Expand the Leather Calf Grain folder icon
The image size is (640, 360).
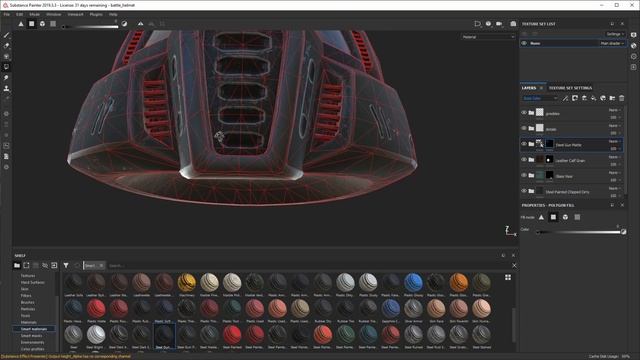531,160
